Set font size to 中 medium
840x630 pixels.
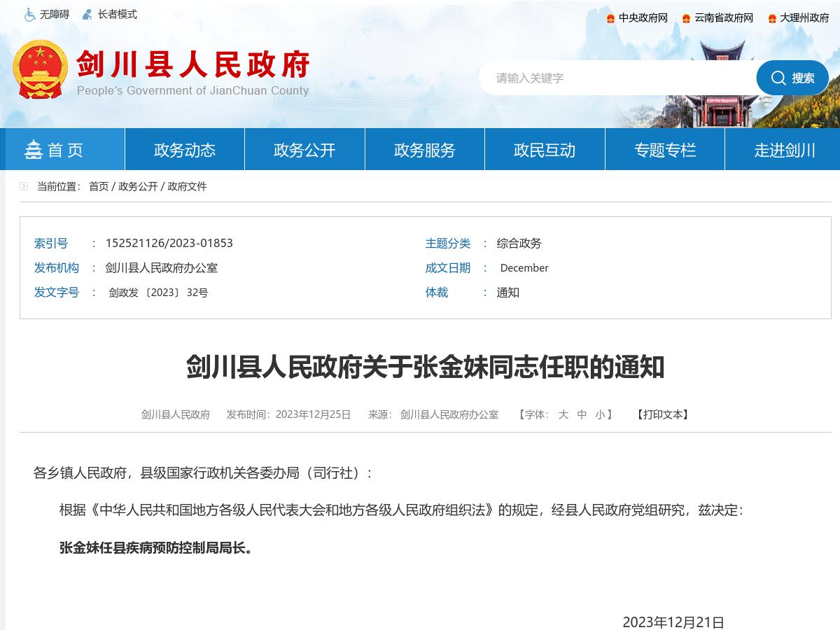[582, 414]
